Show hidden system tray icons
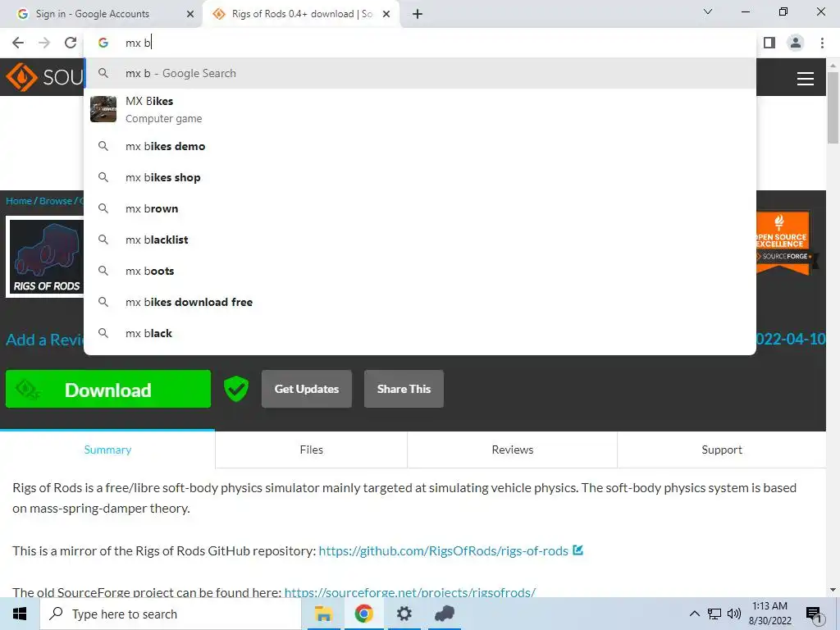Viewport: 840px width, 630px height. pos(694,614)
